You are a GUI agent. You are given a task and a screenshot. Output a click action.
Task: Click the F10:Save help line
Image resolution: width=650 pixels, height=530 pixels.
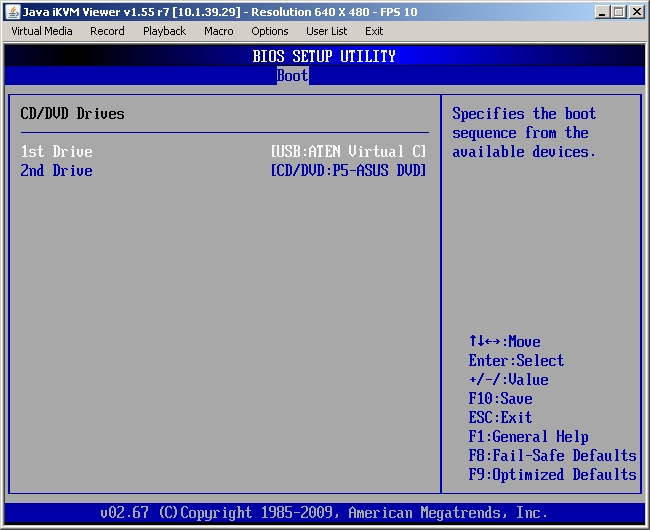click(500, 398)
